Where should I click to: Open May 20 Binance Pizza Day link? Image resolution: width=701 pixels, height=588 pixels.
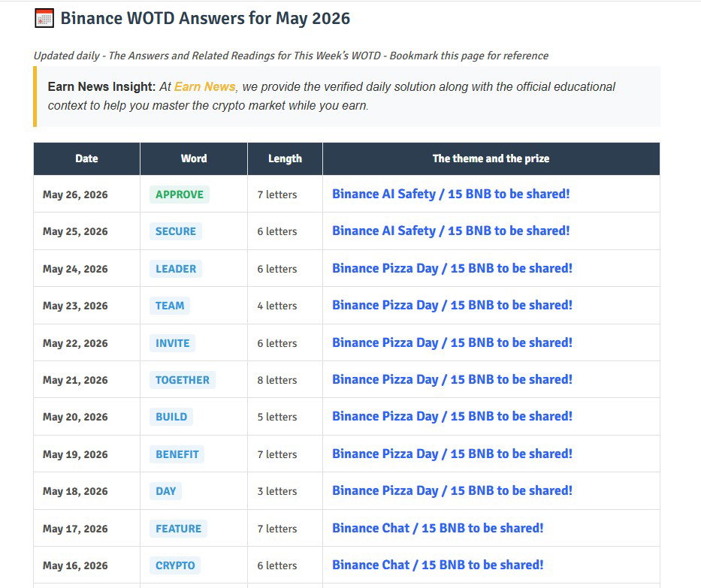(x=452, y=417)
